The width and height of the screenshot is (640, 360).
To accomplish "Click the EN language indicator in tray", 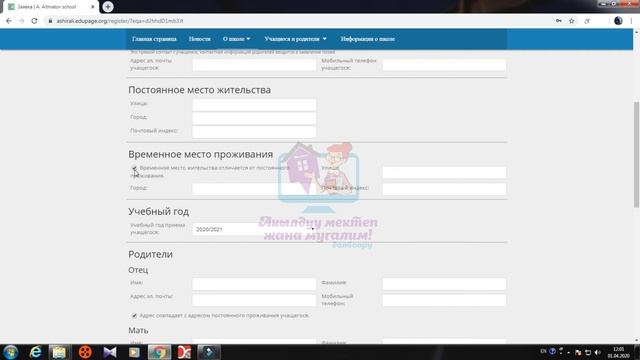I will [543, 351].
